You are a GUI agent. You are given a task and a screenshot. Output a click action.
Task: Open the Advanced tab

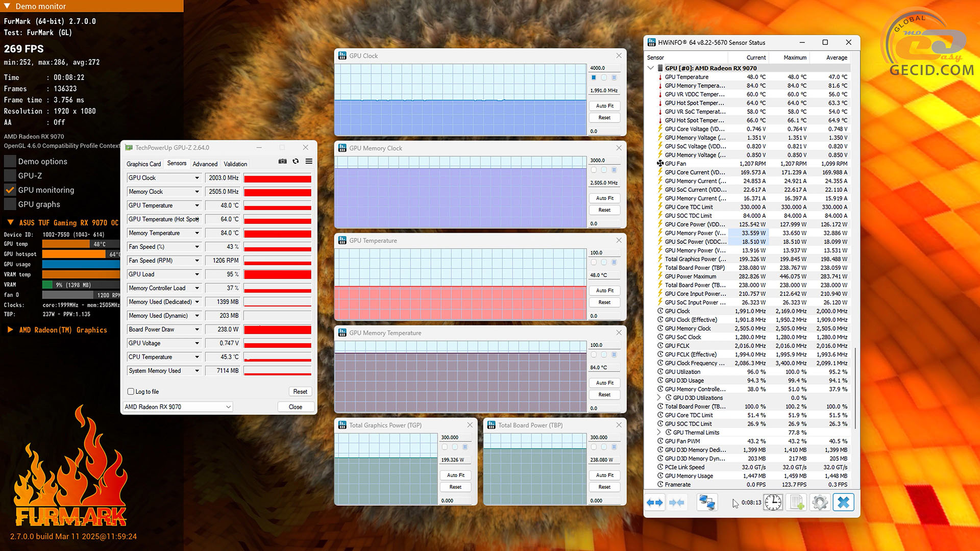click(205, 164)
